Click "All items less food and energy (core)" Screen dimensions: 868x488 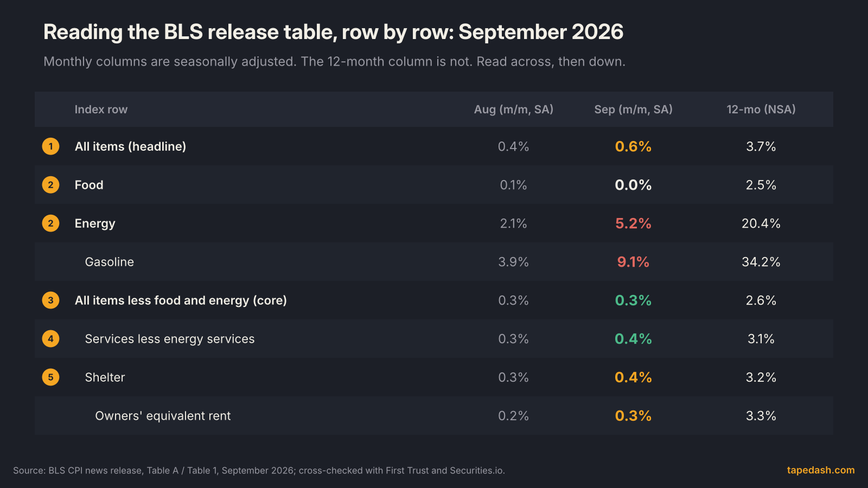(x=181, y=300)
